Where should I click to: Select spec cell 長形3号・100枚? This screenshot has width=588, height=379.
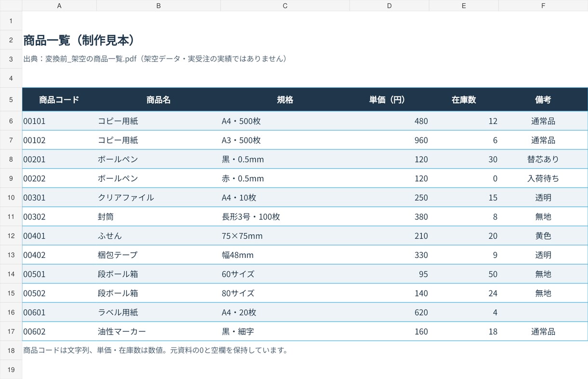coord(285,217)
